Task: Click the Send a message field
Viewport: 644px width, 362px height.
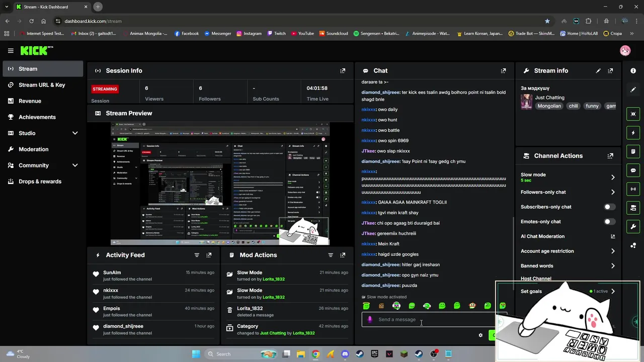Action: click(429, 319)
